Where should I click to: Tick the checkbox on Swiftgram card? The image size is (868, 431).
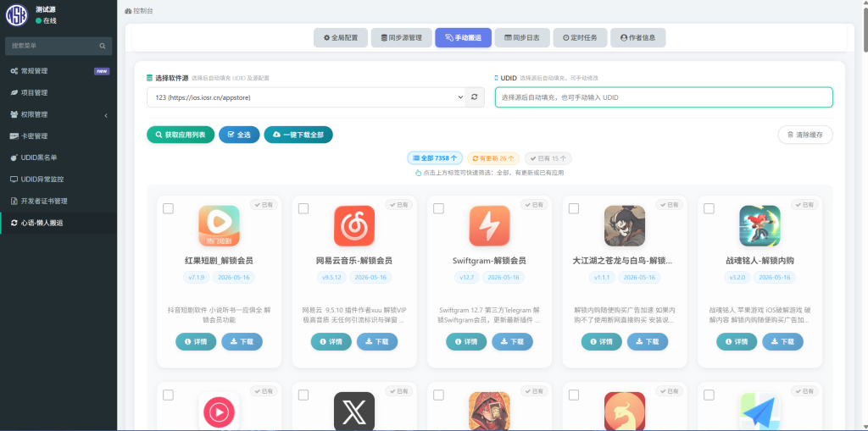pyautogui.click(x=438, y=208)
